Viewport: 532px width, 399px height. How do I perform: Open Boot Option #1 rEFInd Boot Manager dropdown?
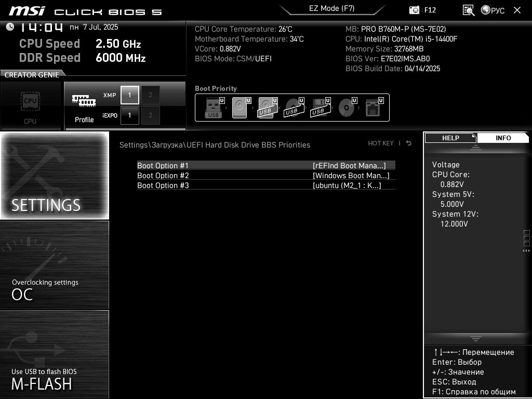point(349,166)
